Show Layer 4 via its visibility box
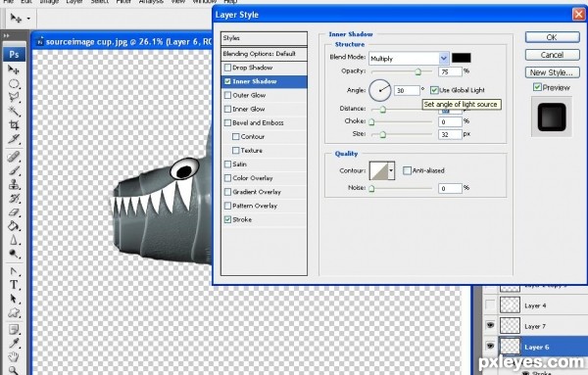 (x=490, y=305)
